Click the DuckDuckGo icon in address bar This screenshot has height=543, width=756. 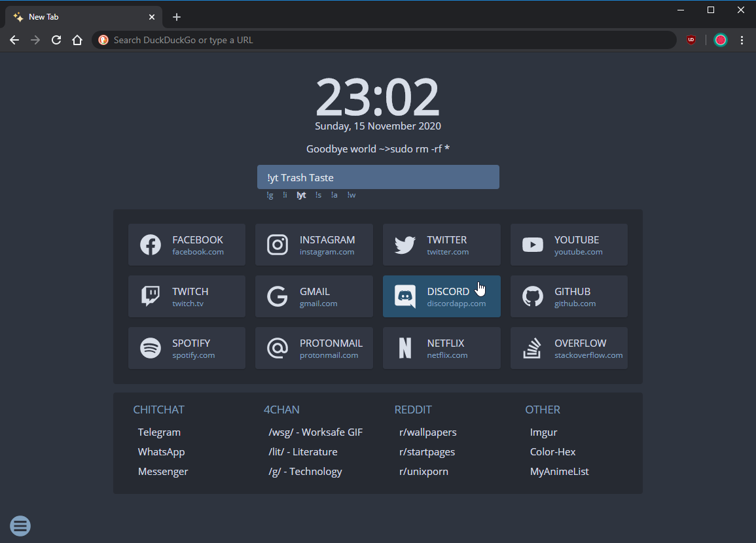[103, 40]
